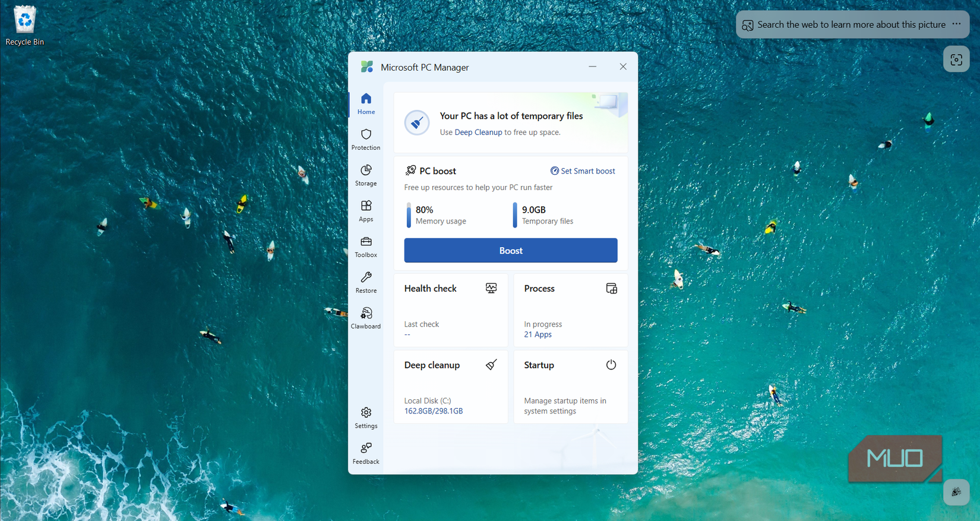This screenshot has height=521, width=980.
Task: Open the Health check card
Action: coord(451,310)
